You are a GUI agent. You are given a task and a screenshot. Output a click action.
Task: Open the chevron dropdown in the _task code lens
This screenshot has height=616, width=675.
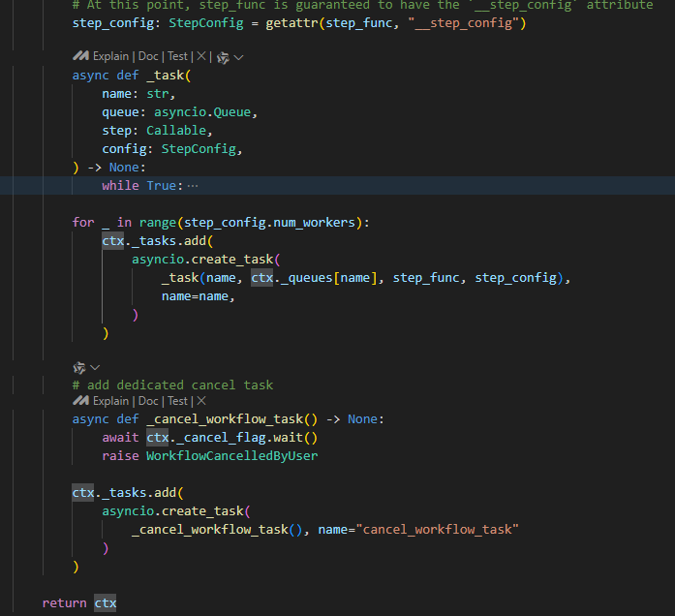click(238, 57)
